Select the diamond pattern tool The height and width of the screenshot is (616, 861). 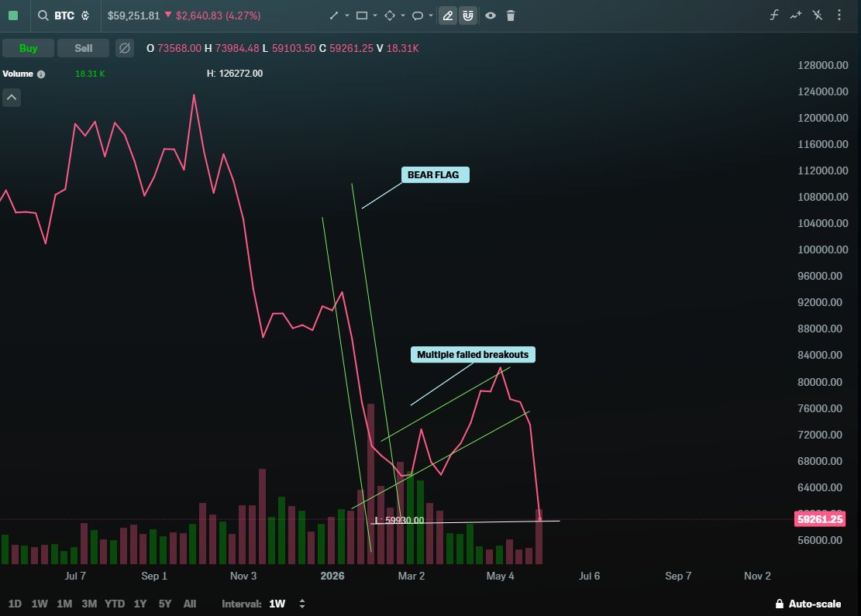point(390,15)
